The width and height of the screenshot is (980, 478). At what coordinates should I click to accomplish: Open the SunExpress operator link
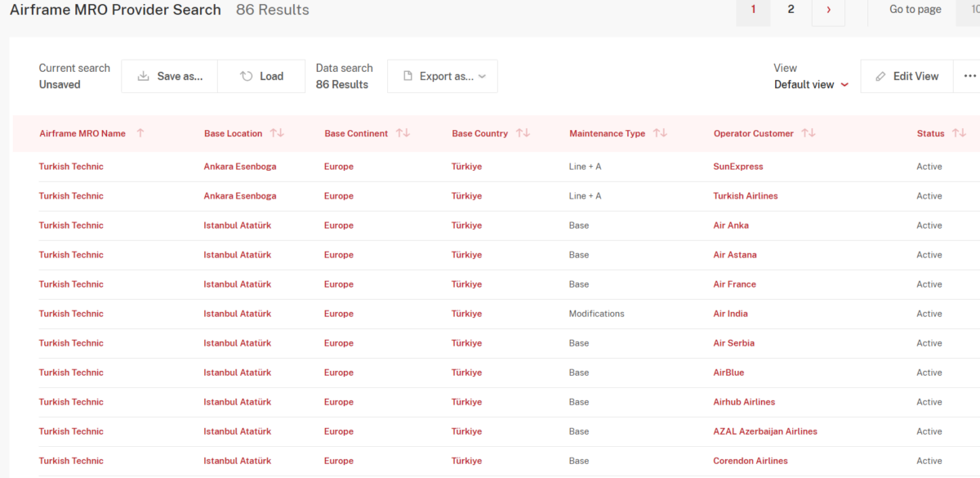coord(737,167)
